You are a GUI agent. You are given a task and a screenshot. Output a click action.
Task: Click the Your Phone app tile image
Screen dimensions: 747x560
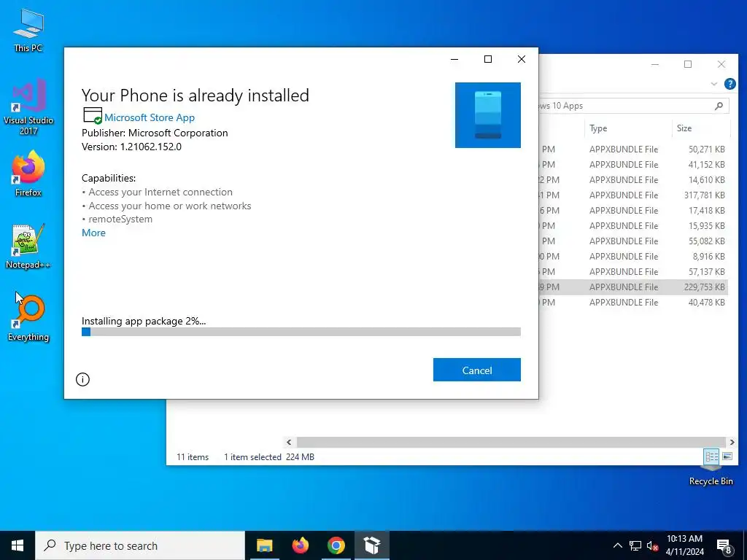point(487,115)
